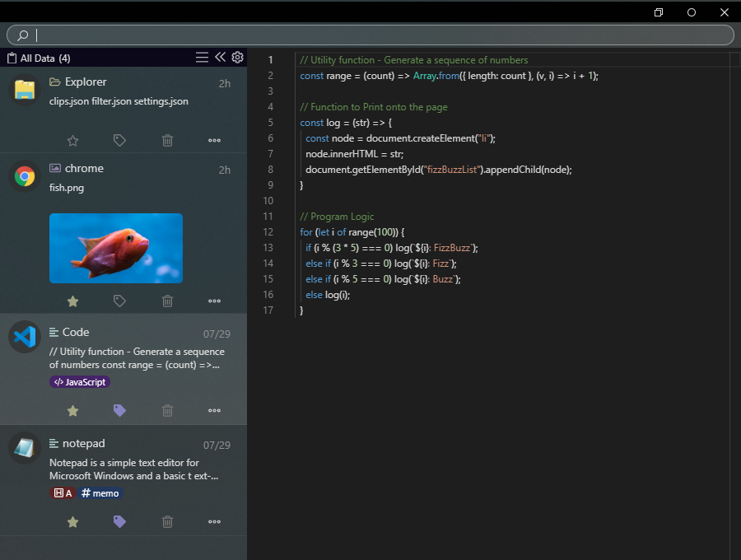Tag the chrome fish.png clip

pyautogui.click(x=119, y=301)
